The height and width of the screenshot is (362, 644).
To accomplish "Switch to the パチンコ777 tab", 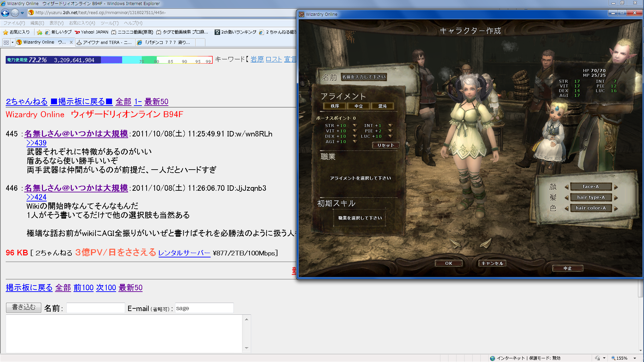I will click(165, 43).
